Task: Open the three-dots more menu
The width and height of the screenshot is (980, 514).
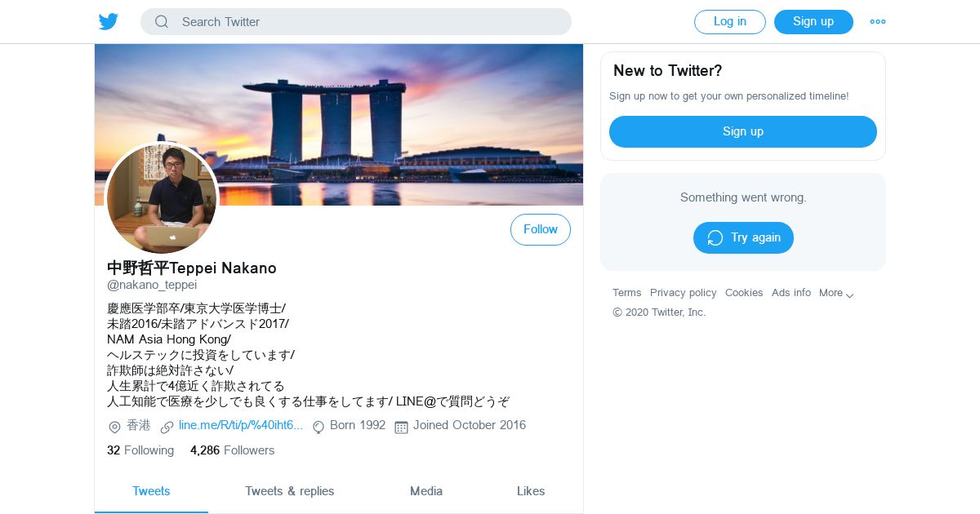Action: pyautogui.click(x=878, y=22)
